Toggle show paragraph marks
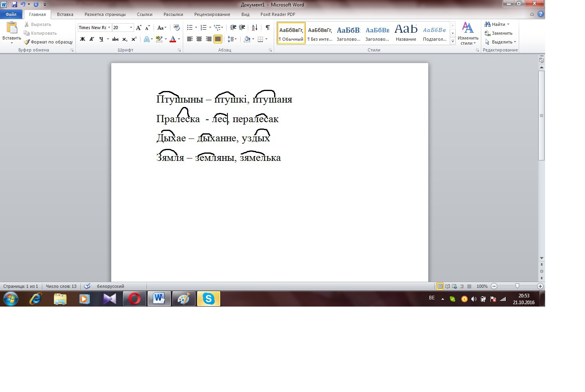Image resolution: width=585 pixels, height=392 pixels. coord(267,28)
